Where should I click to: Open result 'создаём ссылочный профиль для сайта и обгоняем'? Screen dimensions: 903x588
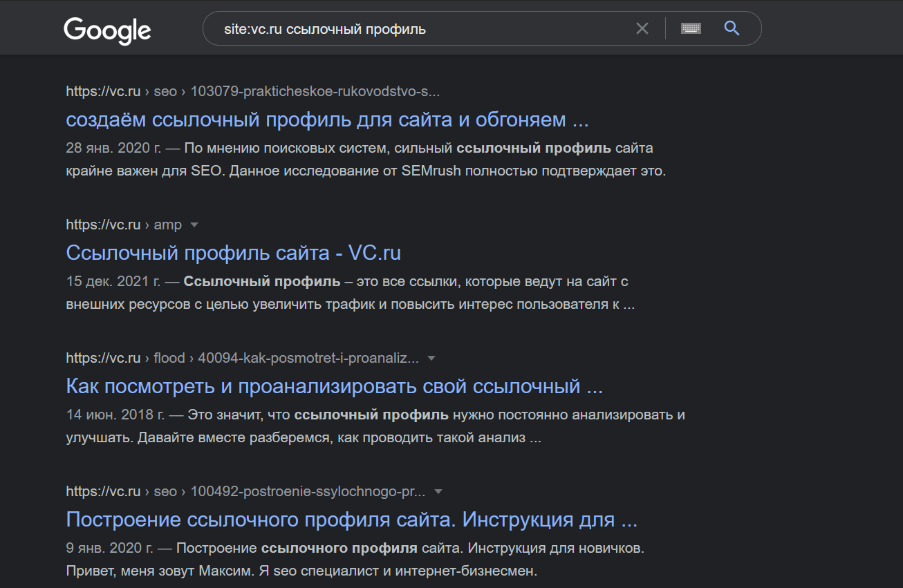point(327,120)
